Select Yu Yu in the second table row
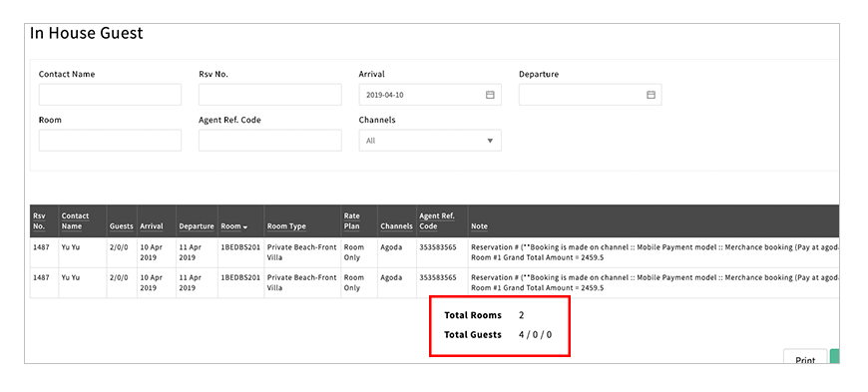868x392 pixels. coord(70,277)
